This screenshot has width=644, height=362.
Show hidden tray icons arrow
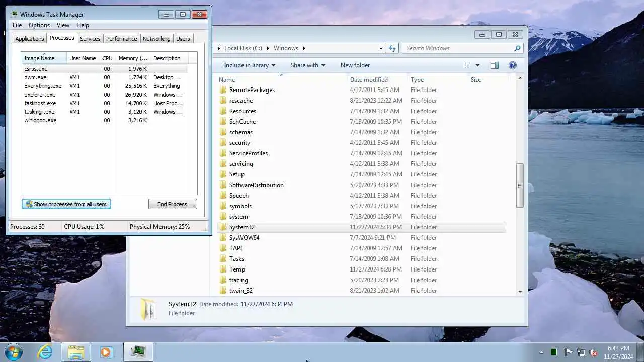tap(541, 352)
